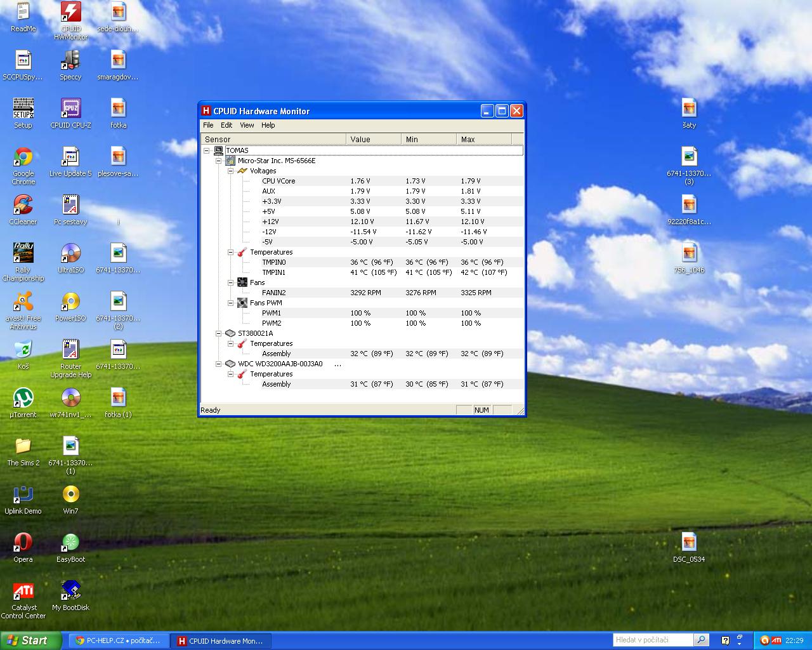Viewport: 812px width, 650px height.
Task: Click the Windows Start button
Action: point(30,640)
